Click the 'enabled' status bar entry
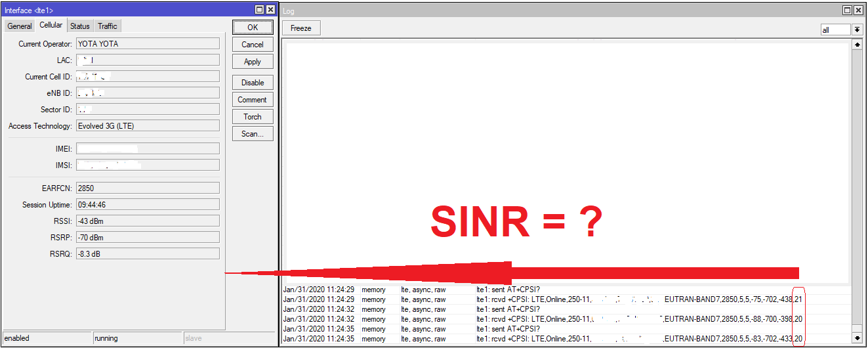Viewport: 868px width, 348px height. click(47, 338)
